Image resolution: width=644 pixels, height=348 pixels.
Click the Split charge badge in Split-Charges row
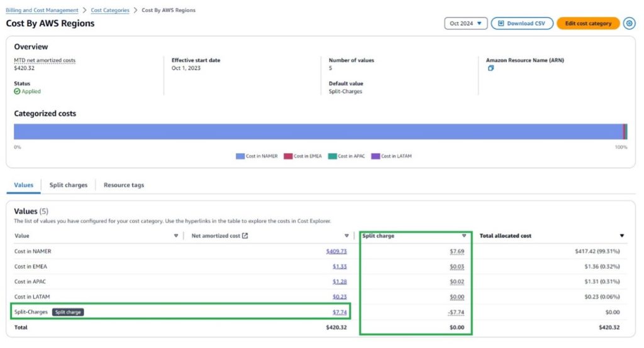click(x=68, y=312)
